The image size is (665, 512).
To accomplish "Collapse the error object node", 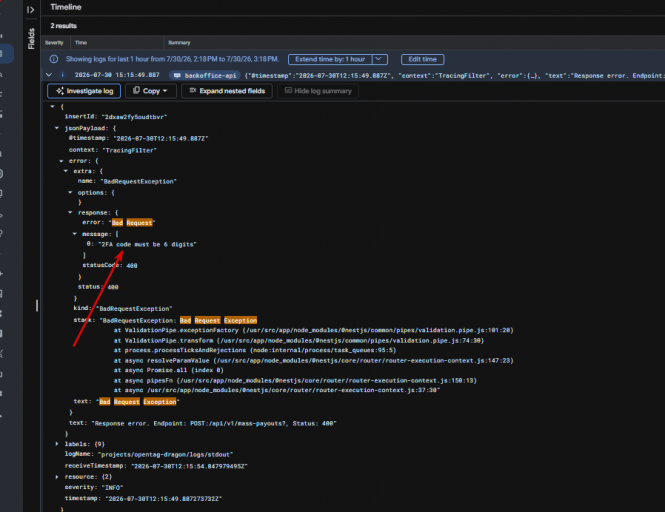I will [61, 161].
